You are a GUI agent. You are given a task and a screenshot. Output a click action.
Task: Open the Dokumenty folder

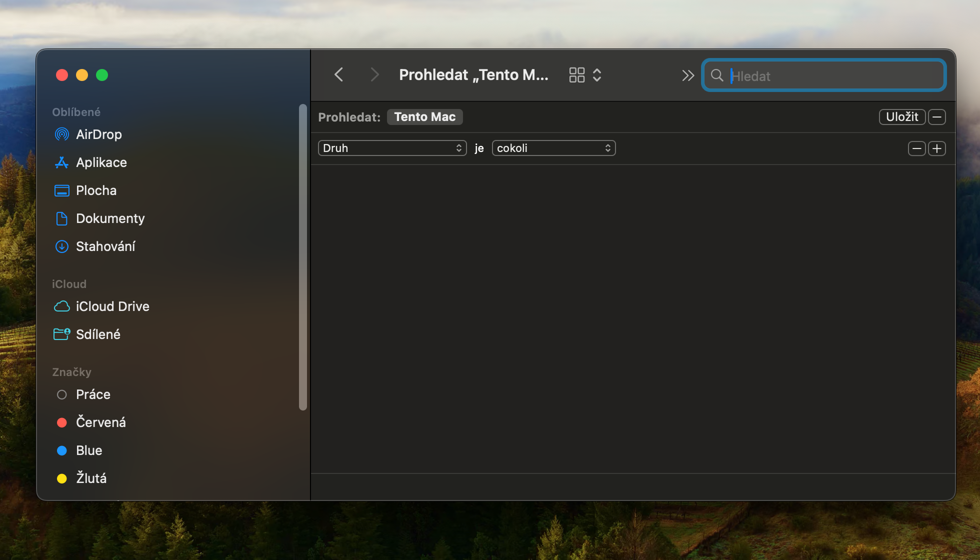point(110,218)
